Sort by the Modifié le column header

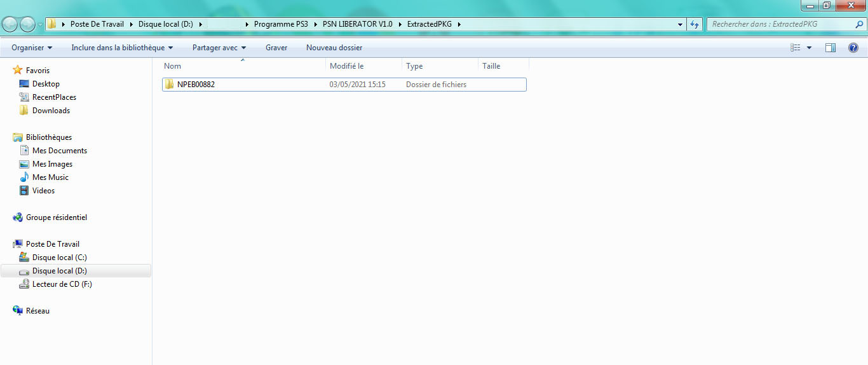click(347, 66)
